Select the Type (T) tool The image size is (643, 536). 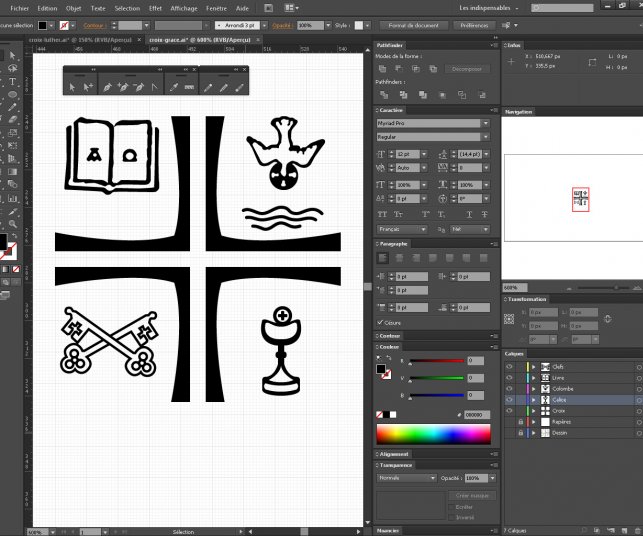pos(12,81)
